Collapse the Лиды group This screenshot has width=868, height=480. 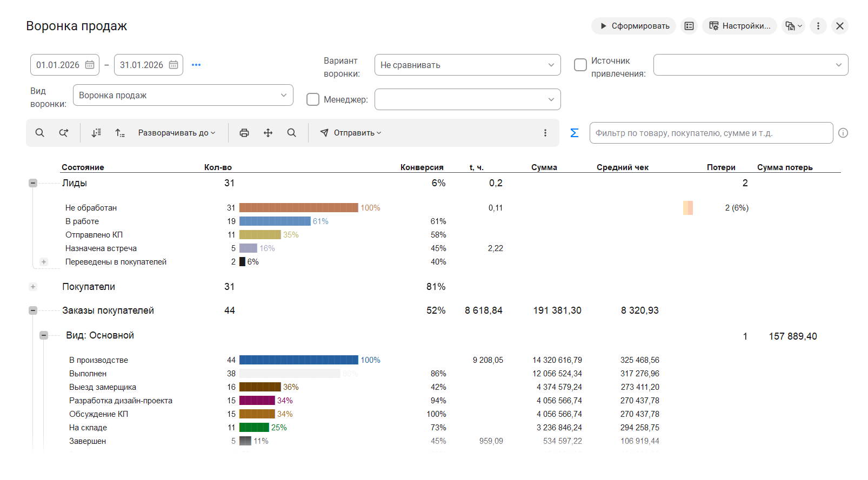pos(33,183)
